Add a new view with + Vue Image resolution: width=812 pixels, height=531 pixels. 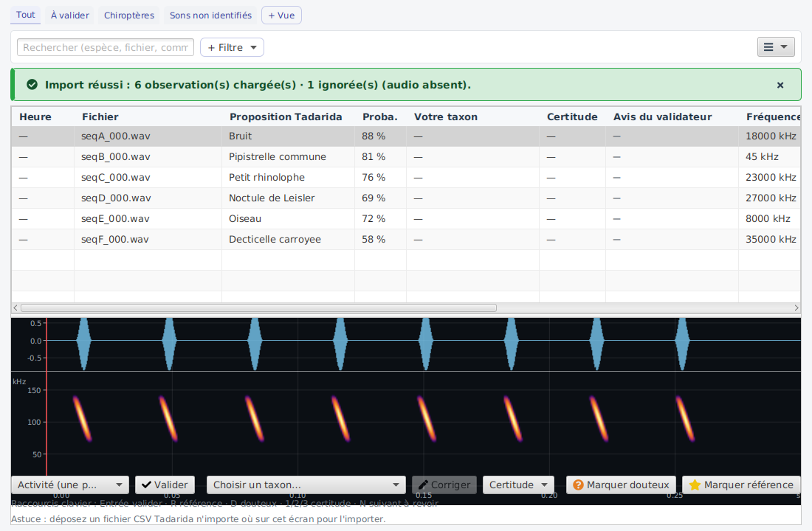coord(282,15)
